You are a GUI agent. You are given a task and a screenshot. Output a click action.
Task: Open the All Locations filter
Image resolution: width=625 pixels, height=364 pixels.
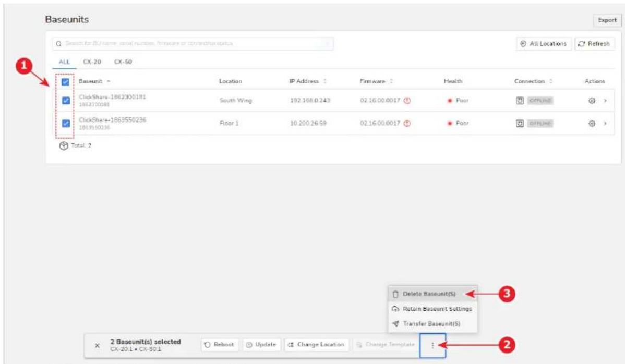(x=544, y=44)
